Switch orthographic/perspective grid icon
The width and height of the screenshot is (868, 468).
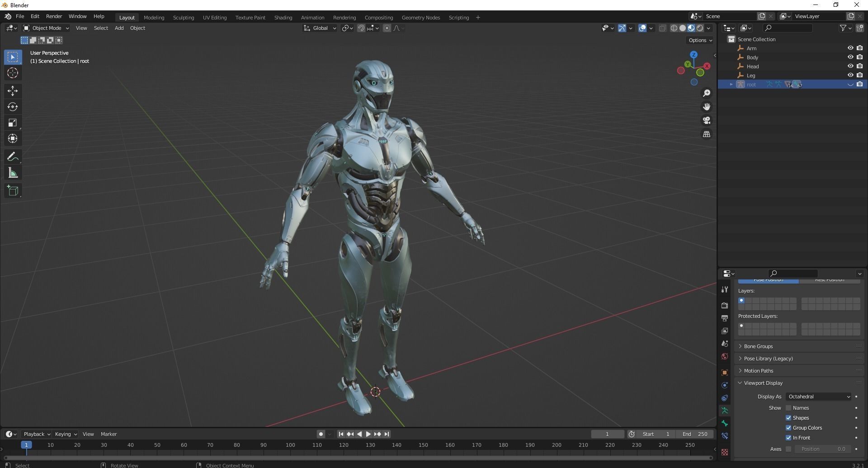tap(707, 134)
